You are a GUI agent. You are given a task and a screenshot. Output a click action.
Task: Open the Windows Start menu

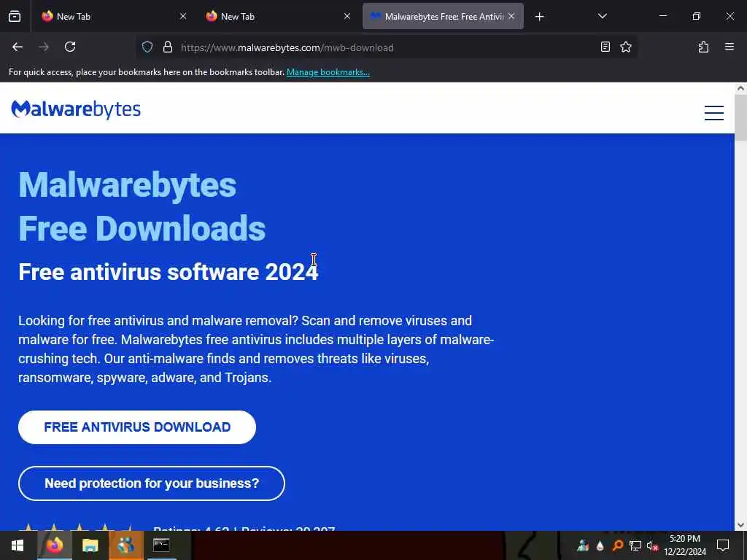pyautogui.click(x=18, y=545)
